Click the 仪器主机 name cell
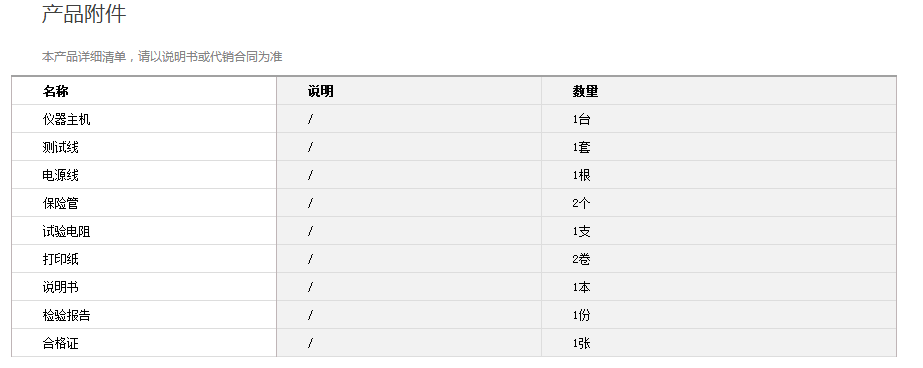 144,119
